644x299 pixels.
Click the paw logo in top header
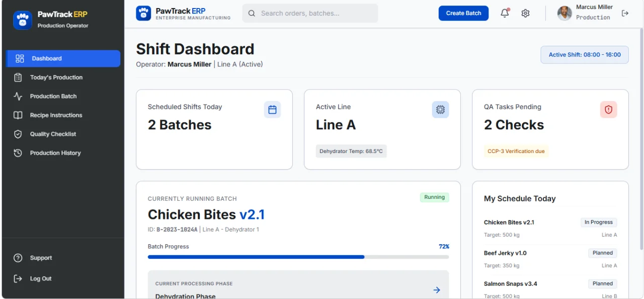(143, 13)
